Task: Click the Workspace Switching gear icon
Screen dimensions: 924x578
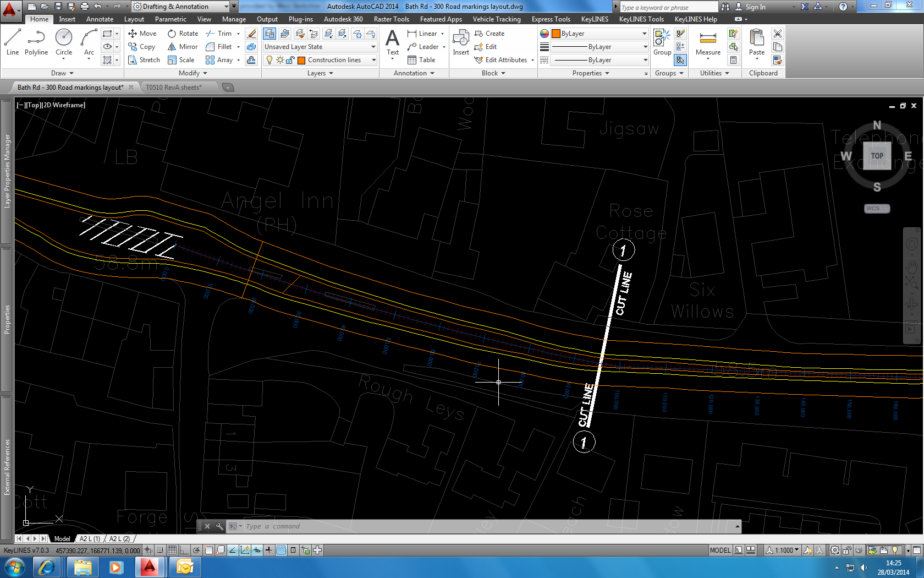Action: click(x=835, y=550)
